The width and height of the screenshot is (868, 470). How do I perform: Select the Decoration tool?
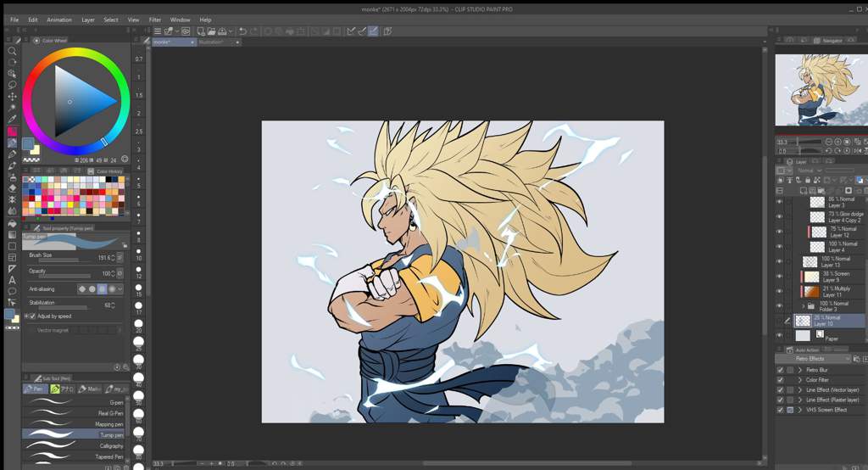12,199
